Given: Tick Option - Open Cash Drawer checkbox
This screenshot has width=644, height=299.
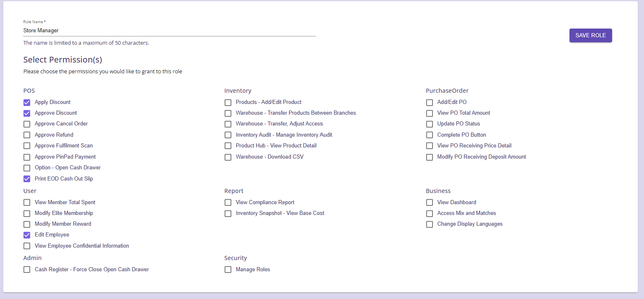Looking at the screenshot, I should pos(27,168).
